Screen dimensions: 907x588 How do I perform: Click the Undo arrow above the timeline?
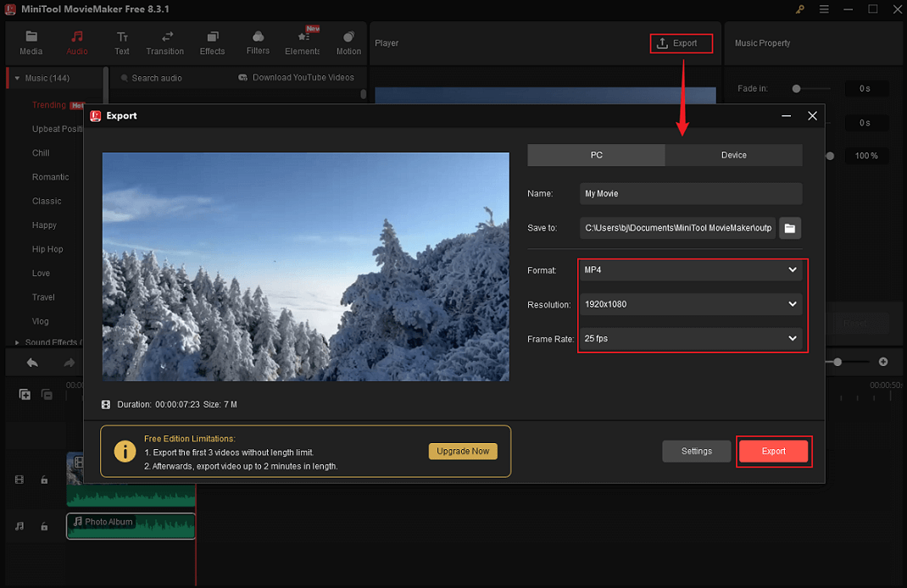point(31,362)
